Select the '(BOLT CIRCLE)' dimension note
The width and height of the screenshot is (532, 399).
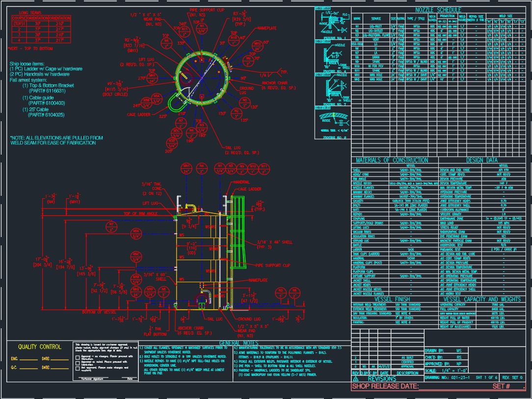[x=115, y=94]
